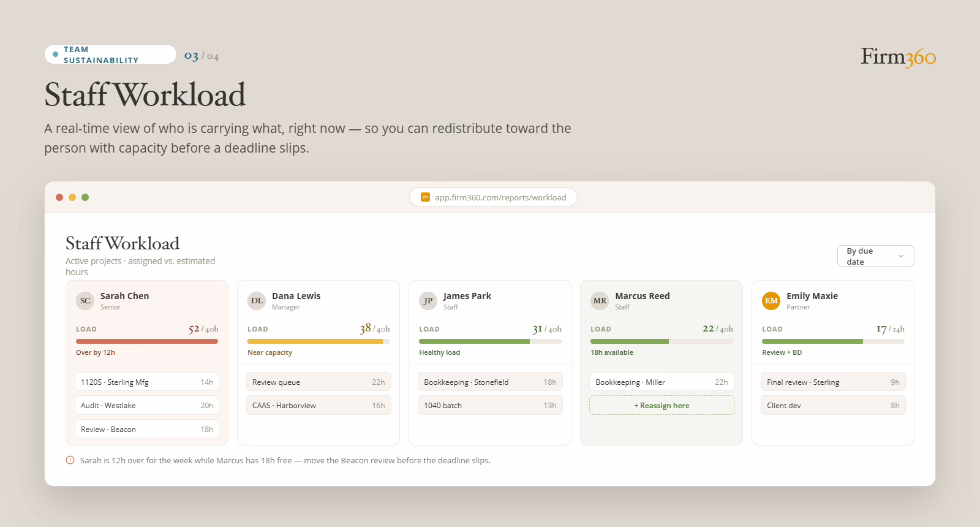This screenshot has width=980, height=527.
Task: Click the Marcus Reed name
Action: pyautogui.click(x=643, y=296)
